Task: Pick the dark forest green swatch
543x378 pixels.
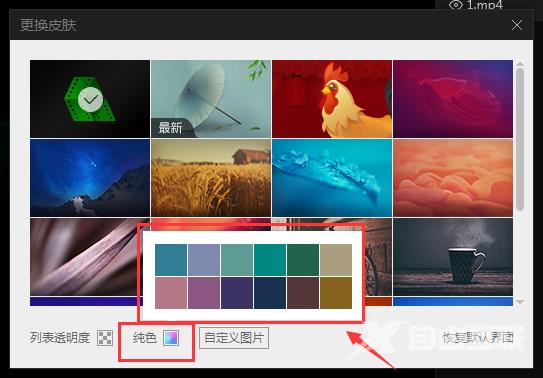Action: [x=303, y=260]
